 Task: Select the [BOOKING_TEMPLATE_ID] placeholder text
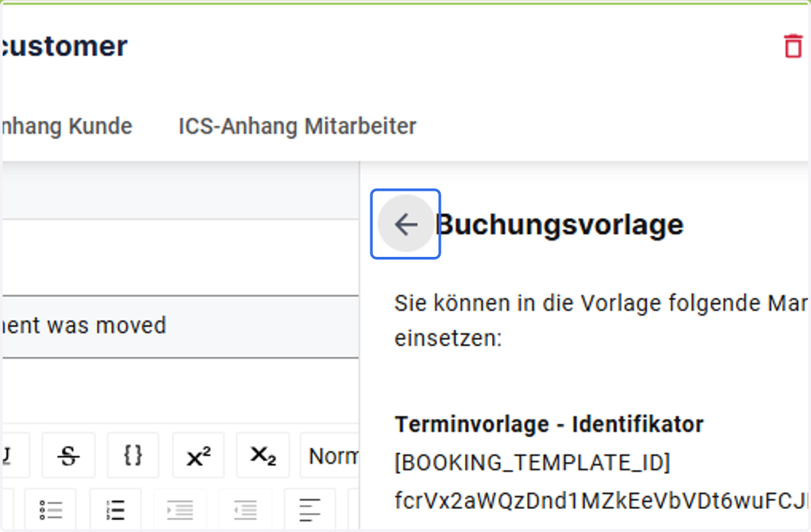pyautogui.click(x=533, y=464)
